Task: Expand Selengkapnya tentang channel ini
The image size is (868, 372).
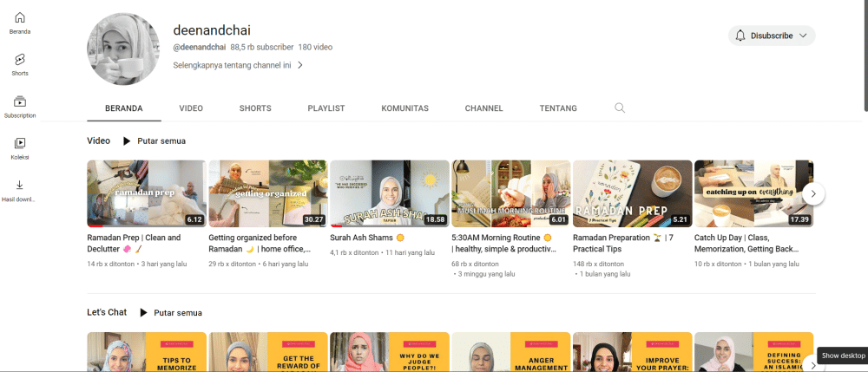Action: [x=238, y=64]
